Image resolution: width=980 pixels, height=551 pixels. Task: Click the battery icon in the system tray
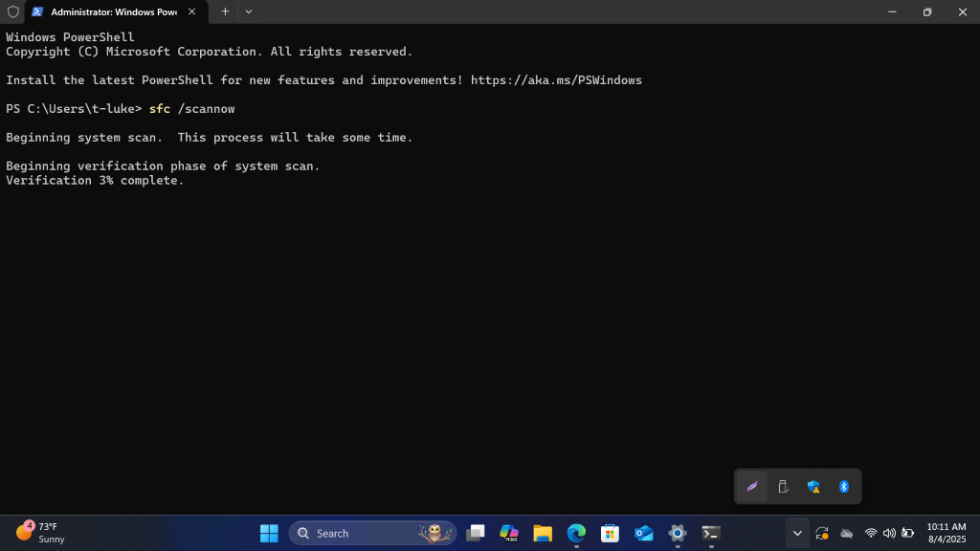[907, 533]
